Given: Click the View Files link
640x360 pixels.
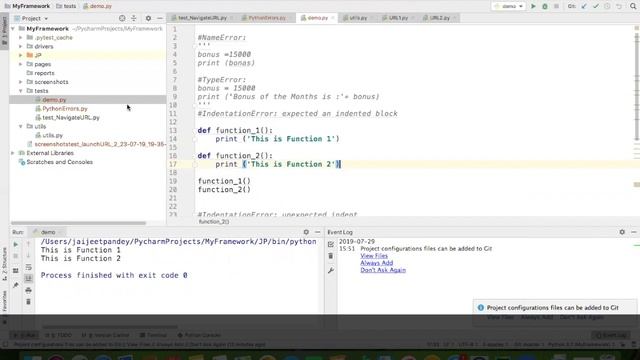Looking at the screenshot, I should pyautogui.click(x=374, y=256).
